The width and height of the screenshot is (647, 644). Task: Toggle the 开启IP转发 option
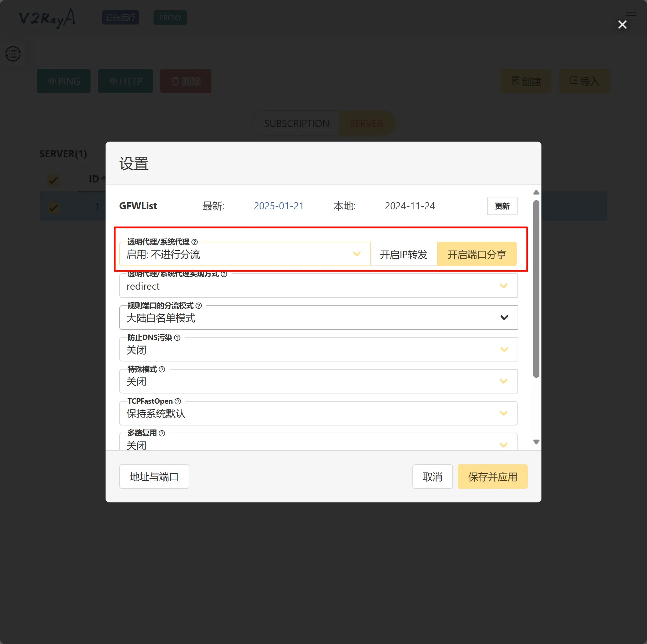point(403,254)
